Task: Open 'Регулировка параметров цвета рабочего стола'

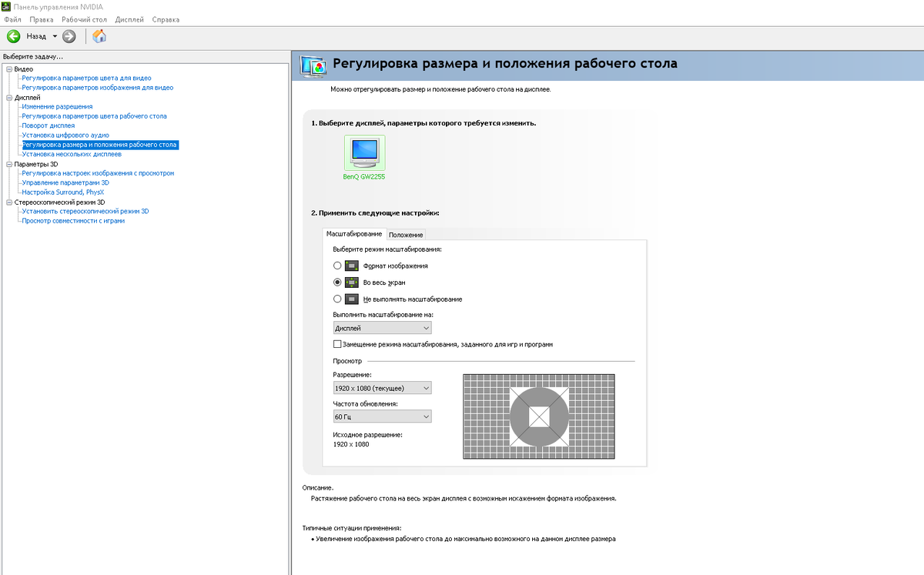Action: (x=94, y=116)
